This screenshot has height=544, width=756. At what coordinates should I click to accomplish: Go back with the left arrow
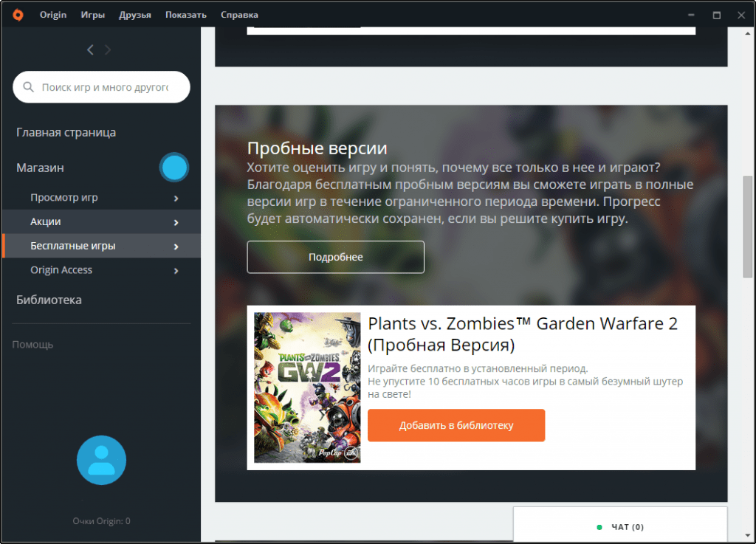pyautogui.click(x=90, y=49)
